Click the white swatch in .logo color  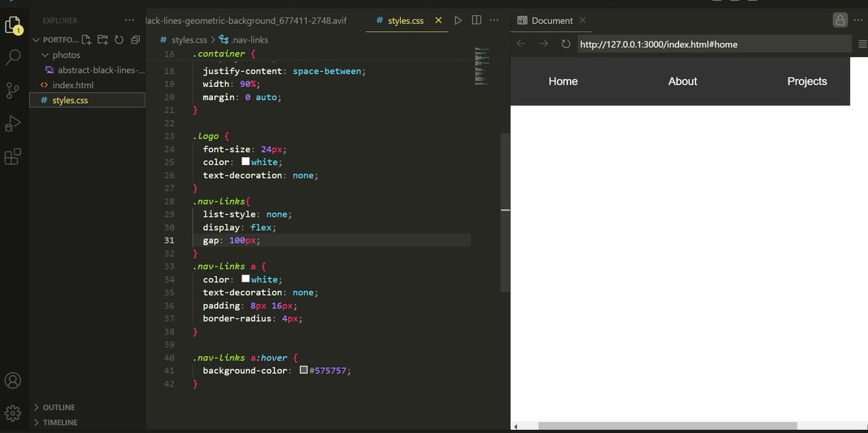pos(245,161)
